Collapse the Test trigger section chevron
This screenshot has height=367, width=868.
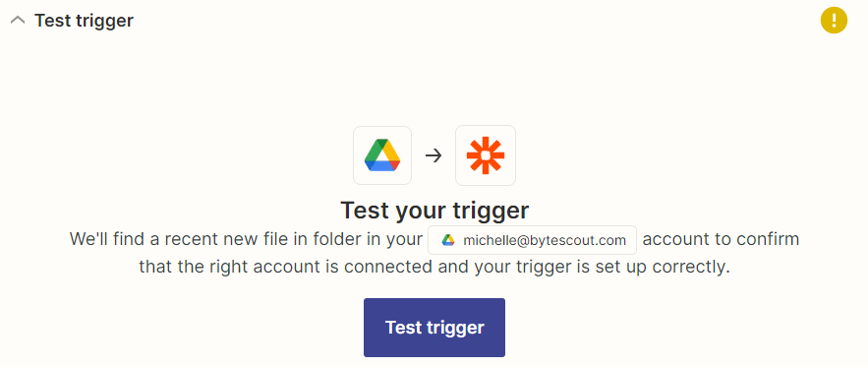point(18,21)
